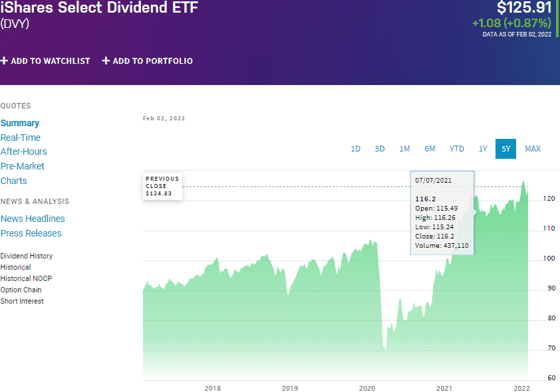Open the Press Releases section

31,233
